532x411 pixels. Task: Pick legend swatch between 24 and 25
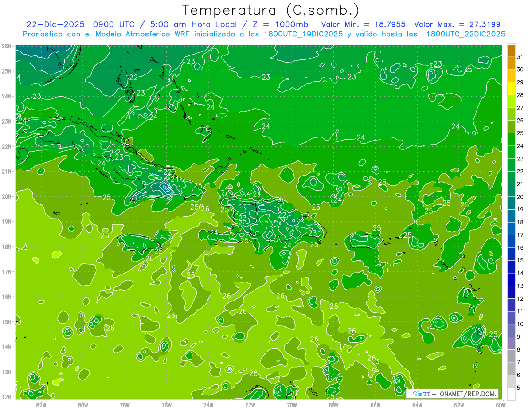tap(511, 139)
